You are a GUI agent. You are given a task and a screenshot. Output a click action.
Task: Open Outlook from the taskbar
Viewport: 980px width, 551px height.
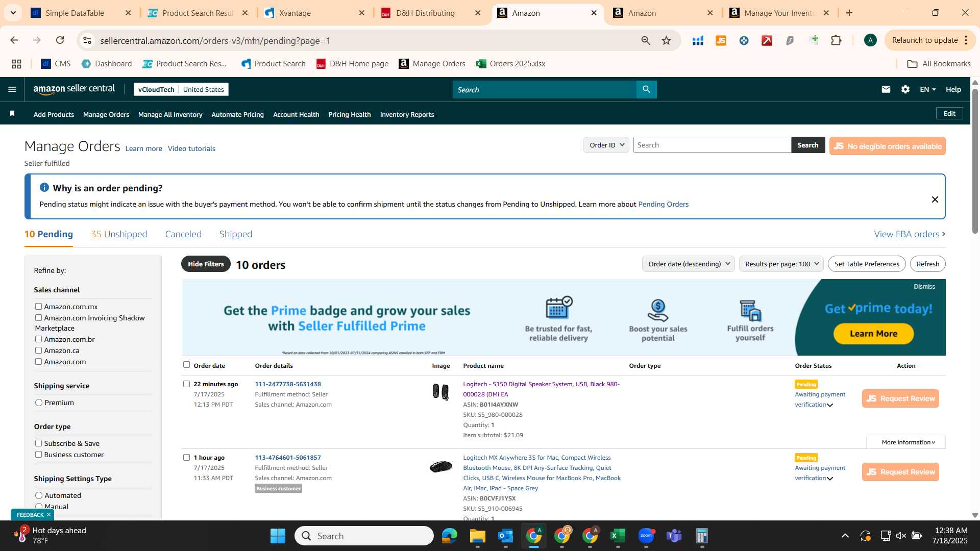(x=506, y=536)
